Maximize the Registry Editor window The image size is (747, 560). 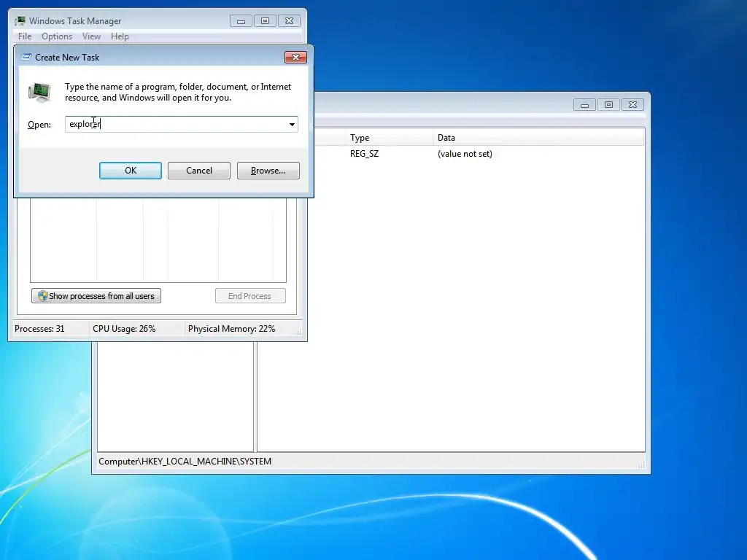(x=608, y=105)
